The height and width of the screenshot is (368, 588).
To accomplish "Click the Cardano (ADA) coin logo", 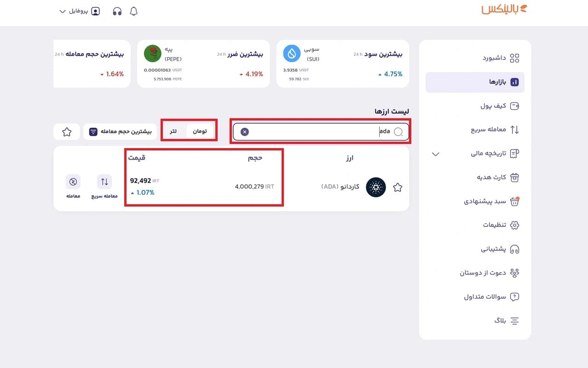I will [x=375, y=187].
